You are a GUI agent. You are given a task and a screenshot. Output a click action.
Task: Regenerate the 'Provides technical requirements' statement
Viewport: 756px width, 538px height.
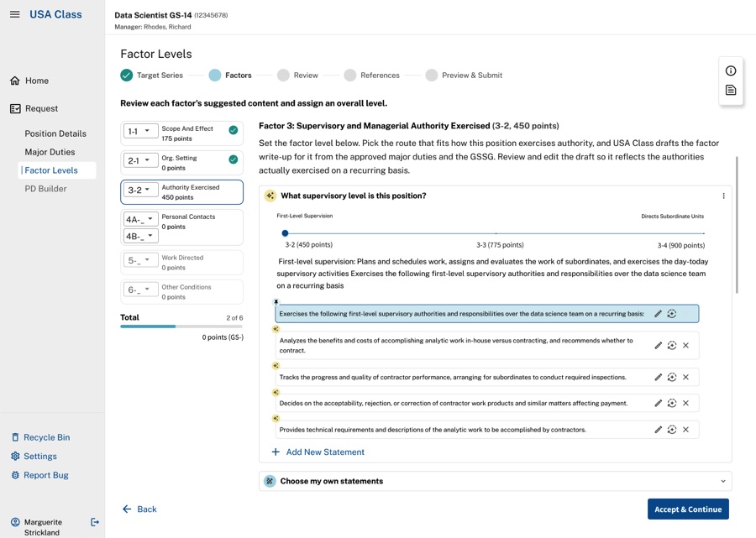[672, 430]
